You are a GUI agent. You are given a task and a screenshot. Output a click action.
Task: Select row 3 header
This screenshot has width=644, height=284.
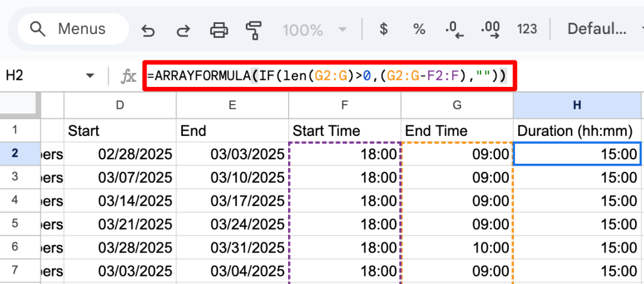(x=20, y=178)
